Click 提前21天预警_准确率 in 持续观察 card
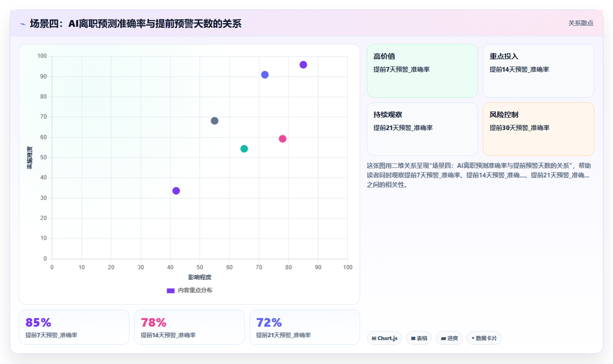 pos(403,128)
